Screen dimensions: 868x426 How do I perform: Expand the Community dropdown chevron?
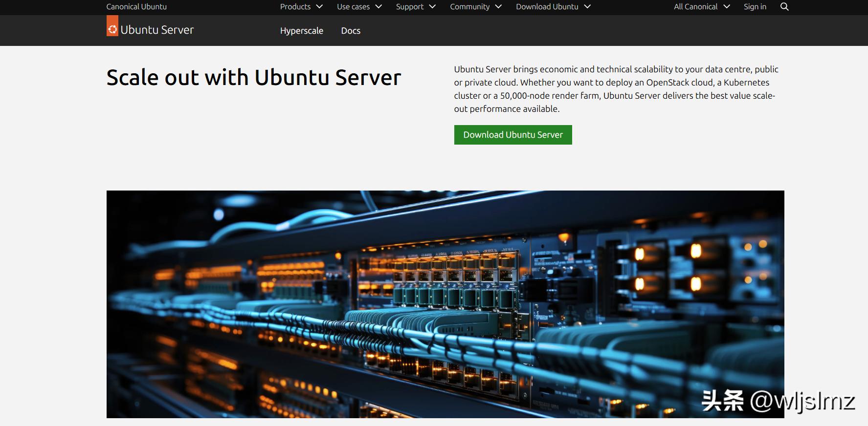pos(498,7)
